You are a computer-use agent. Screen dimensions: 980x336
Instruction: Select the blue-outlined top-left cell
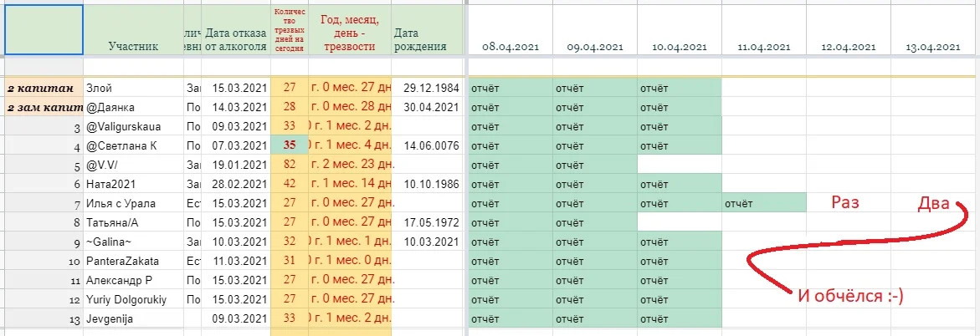[42, 29]
